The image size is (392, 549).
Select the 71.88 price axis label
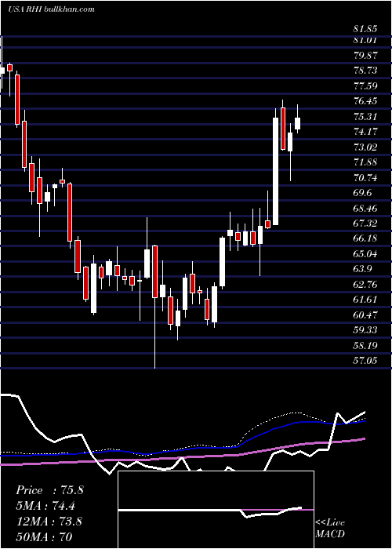[x=365, y=162]
